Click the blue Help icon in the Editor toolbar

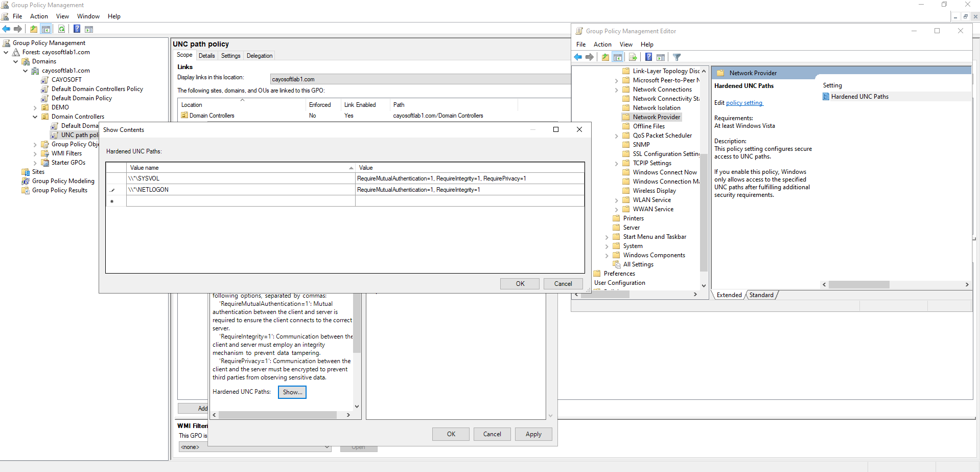coord(648,57)
